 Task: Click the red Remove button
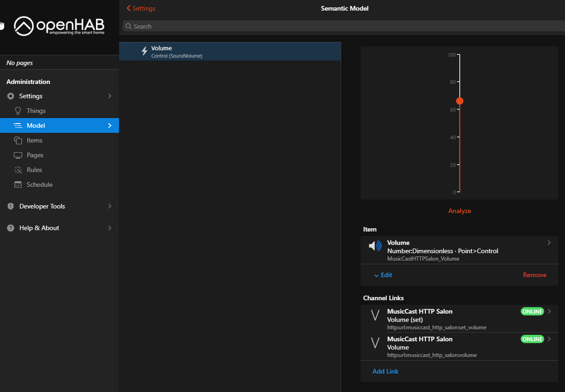pos(535,275)
